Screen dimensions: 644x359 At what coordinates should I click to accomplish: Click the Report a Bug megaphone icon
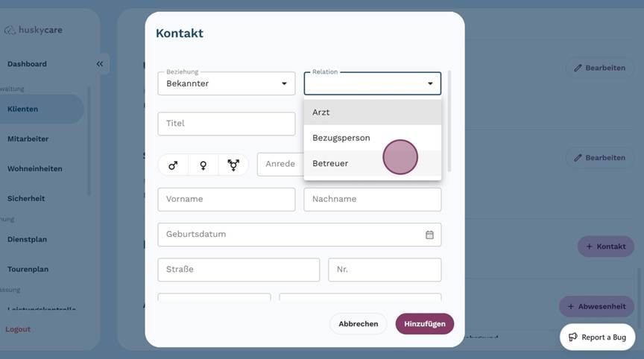click(x=572, y=337)
